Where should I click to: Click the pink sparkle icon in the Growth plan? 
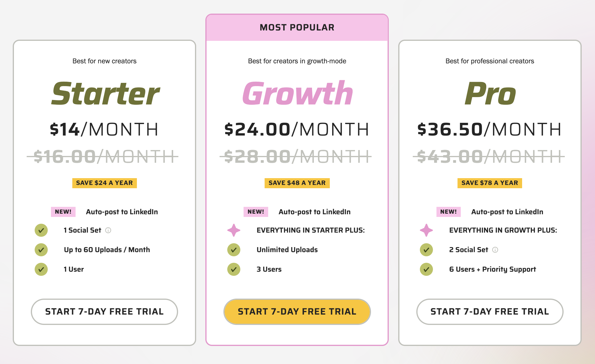pyautogui.click(x=234, y=230)
